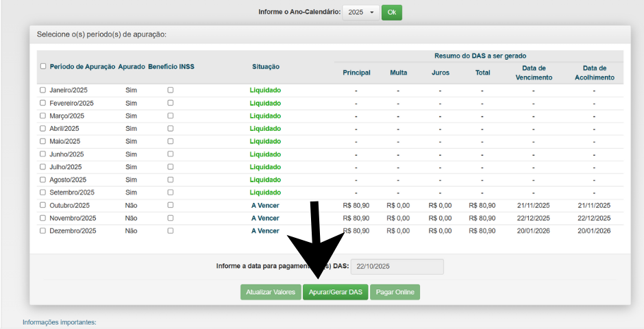The height and width of the screenshot is (329, 644).
Task: Click the DAS payment date field
Action: click(x=397, y=267)
